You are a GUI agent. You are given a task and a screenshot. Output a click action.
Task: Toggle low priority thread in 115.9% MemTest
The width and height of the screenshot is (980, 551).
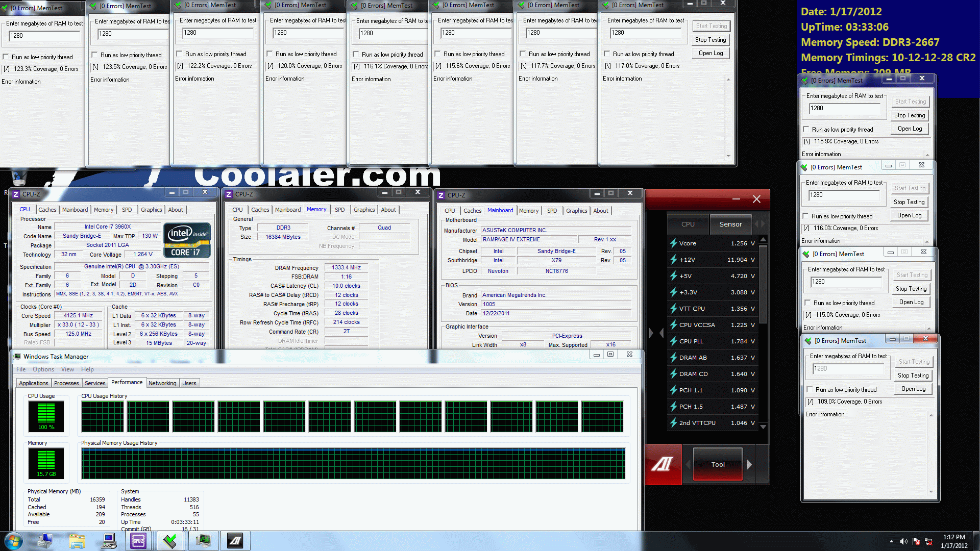(806, 130)
